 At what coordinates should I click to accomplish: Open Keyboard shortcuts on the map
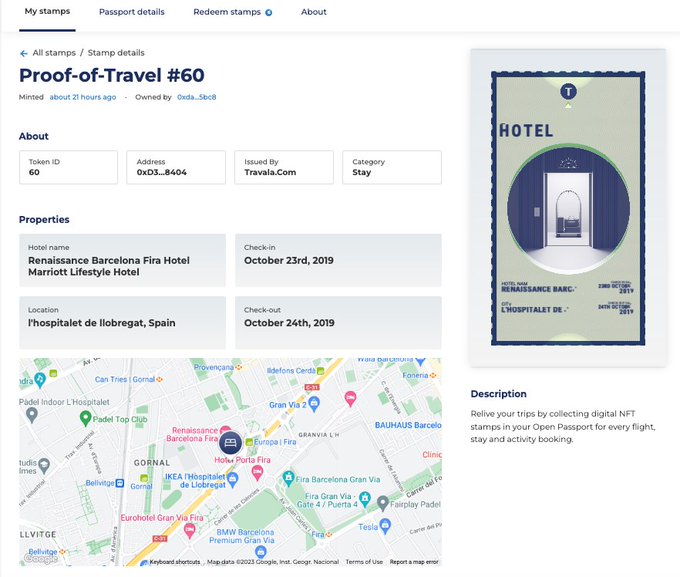(175, 562)
